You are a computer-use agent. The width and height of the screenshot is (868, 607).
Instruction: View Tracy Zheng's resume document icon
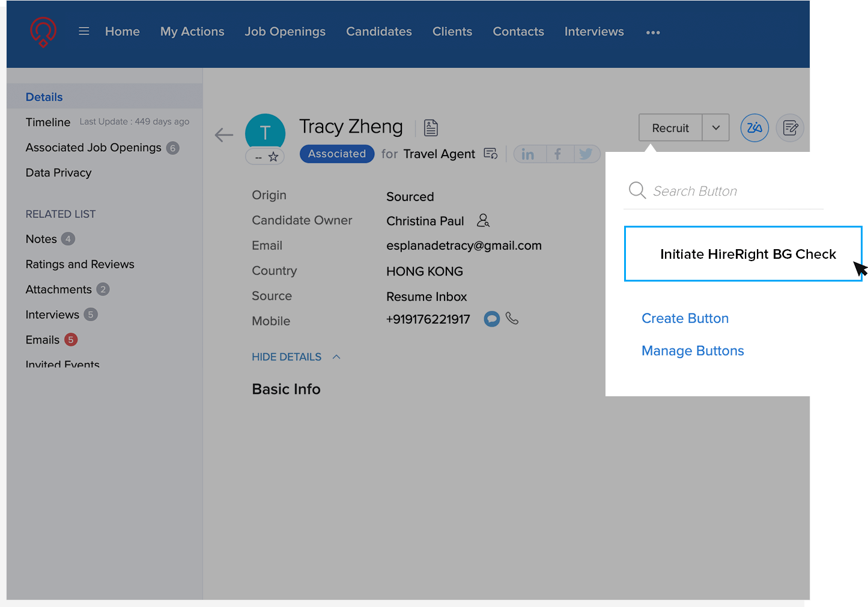coord(431,127)
